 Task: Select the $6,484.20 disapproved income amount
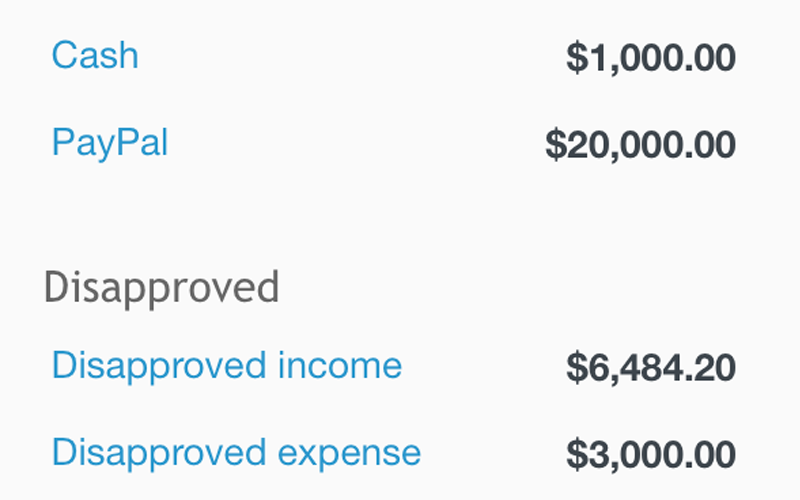coord(651,367)
